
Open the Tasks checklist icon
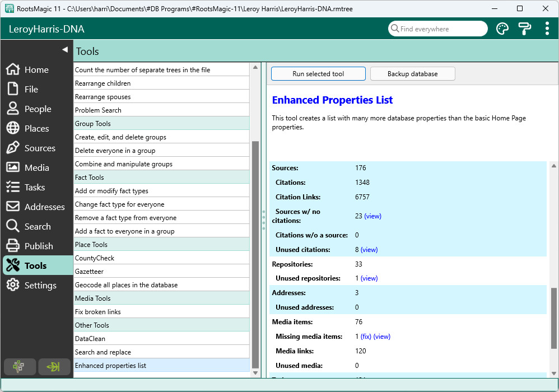[x=13, y=186]
